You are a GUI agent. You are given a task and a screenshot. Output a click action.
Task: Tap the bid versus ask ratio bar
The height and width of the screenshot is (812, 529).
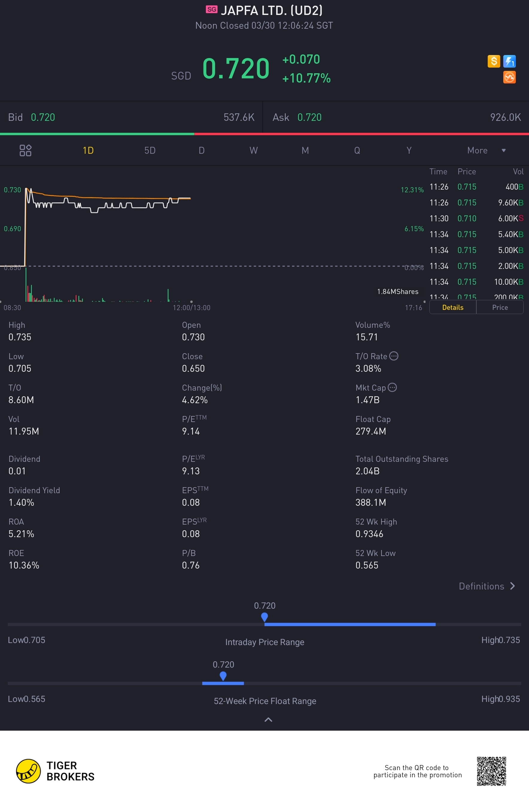[x=264, y=134]
